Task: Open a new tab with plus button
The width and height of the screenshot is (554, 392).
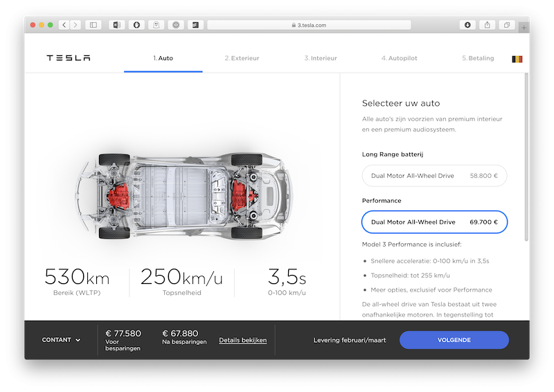Action: click(524, 27)
